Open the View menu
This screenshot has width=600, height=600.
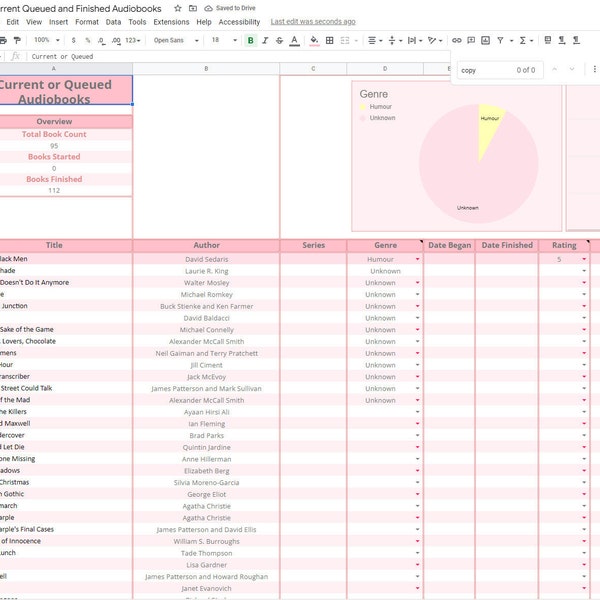coord(34,22)
